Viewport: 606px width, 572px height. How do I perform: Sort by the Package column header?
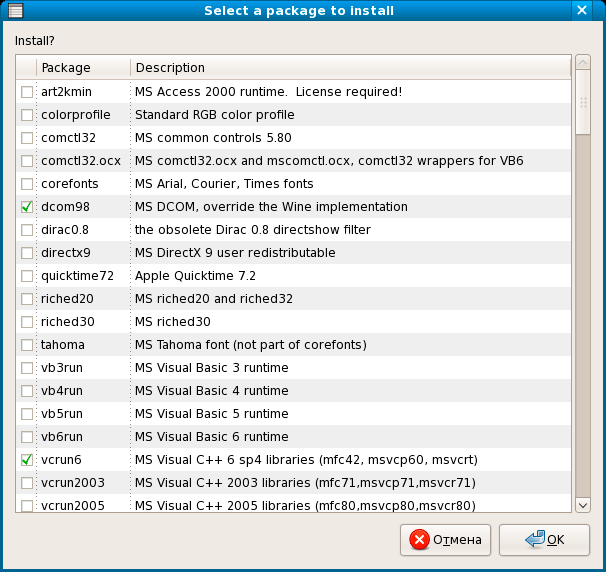coord(83,68)
